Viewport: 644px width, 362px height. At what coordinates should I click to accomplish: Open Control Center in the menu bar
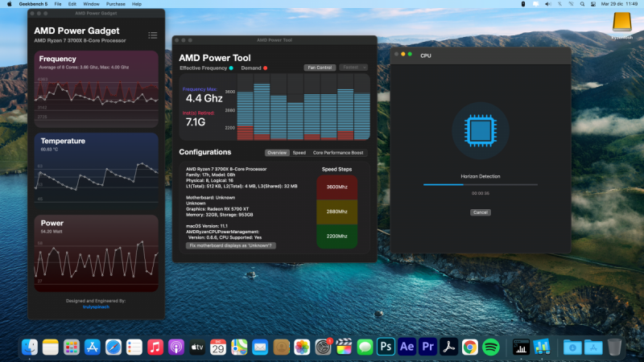tap(593, 4)
